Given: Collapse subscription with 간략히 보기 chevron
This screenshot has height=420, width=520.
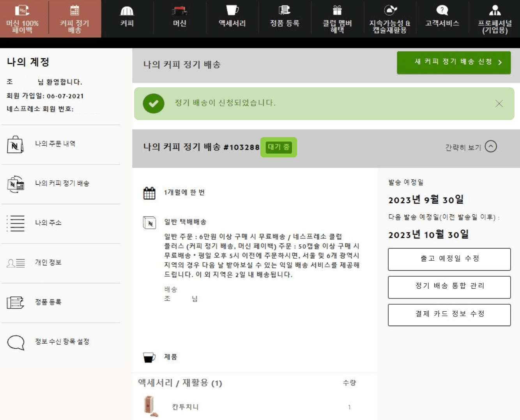Looking at the screenshot, I should [491, 147].
